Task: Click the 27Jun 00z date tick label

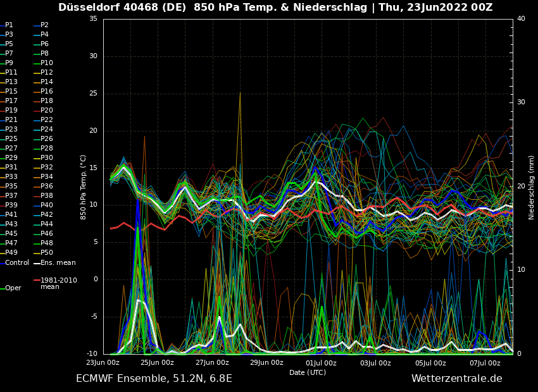Action: [x=212, y=363]
